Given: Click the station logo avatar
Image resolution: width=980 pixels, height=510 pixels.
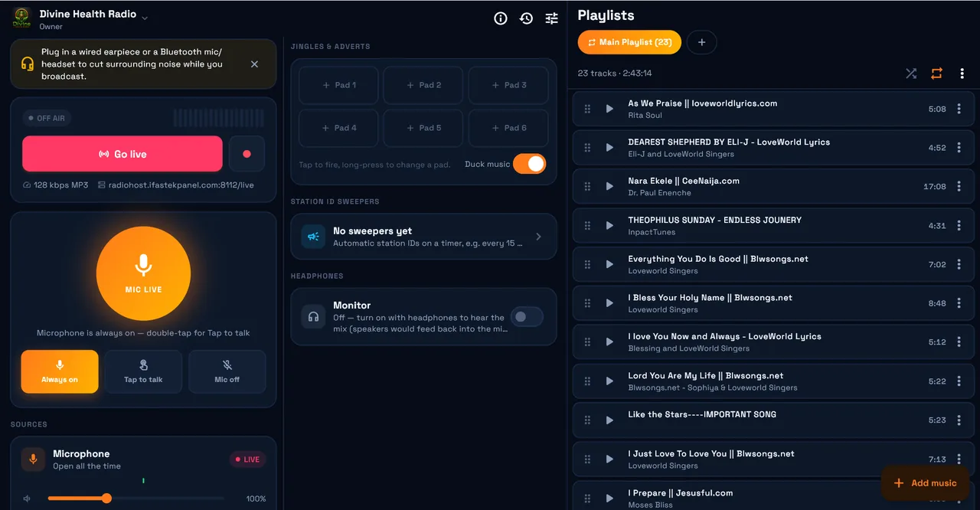Looking at the screenshot, I should [21, 18].
